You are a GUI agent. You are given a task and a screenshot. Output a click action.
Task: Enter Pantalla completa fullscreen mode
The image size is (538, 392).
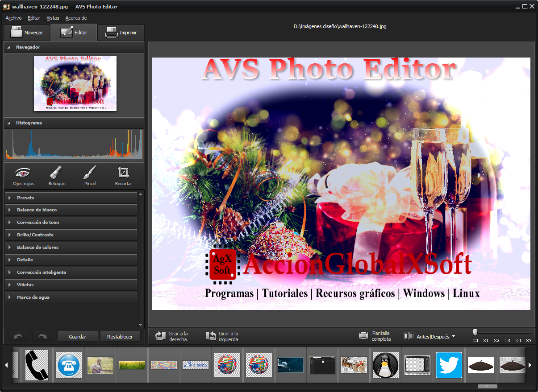click(x=376, y=336)
